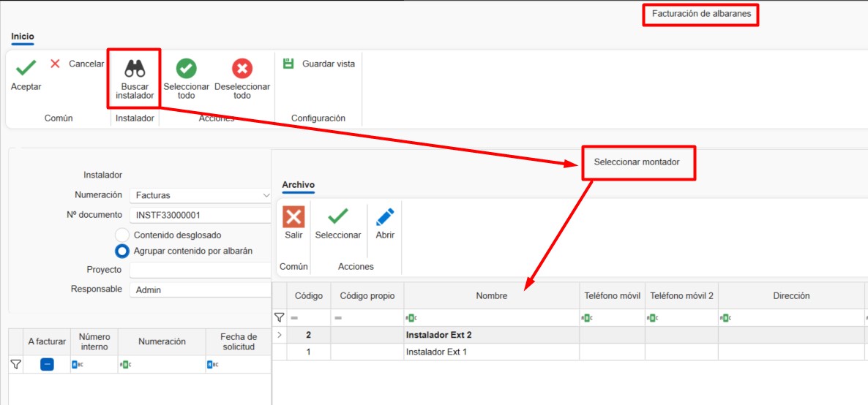
Task: Click the Seleccionar green checkmark
Action: click(337, 217)
